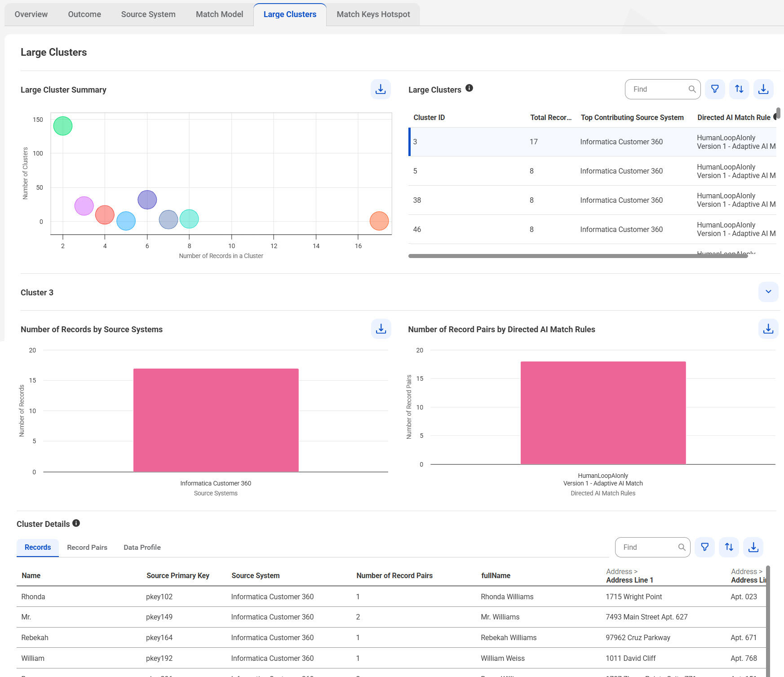
Task: Click the Informatica Customer 360 records bar
Action: [216, 420]
